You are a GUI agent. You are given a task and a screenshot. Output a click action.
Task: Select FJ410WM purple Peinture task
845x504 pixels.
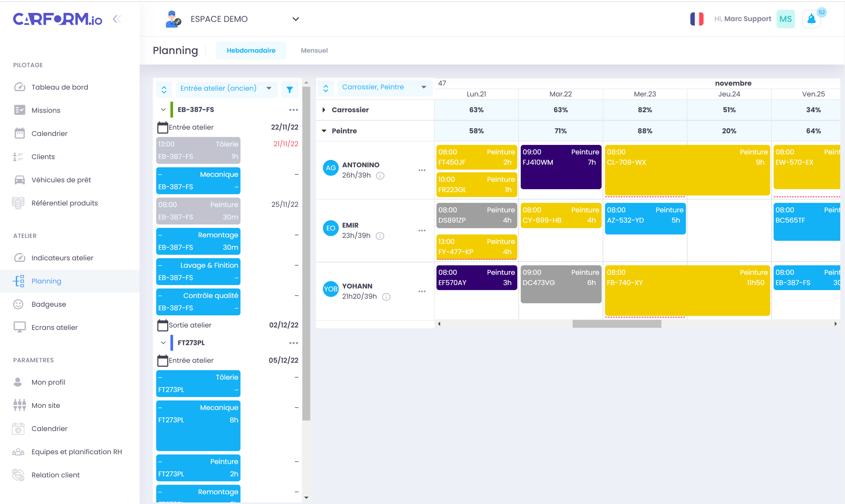pyautogui.click(x=561, y=167)
